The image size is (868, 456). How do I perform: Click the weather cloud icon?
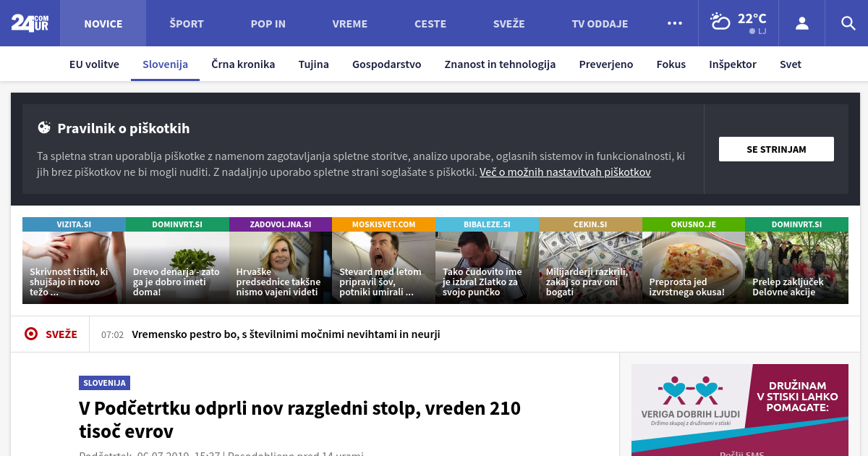pos(720,22)
